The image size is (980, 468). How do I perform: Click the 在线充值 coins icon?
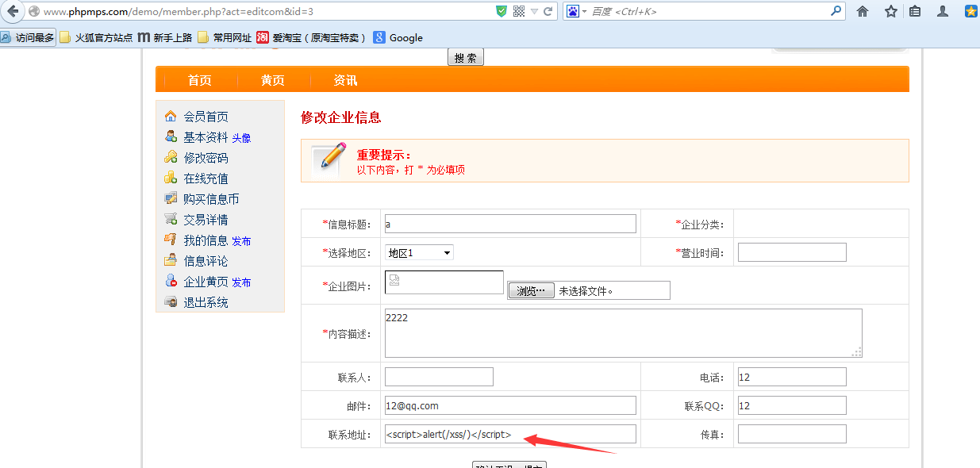(x=171, y=178)
